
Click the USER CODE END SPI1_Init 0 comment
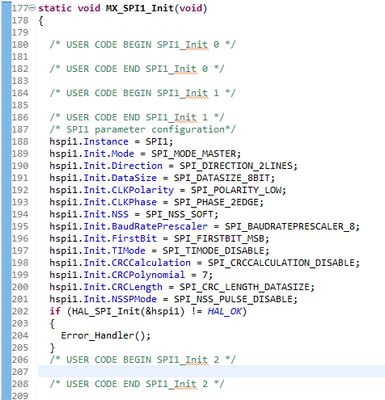pyautogui.click(x=137, y=69)
